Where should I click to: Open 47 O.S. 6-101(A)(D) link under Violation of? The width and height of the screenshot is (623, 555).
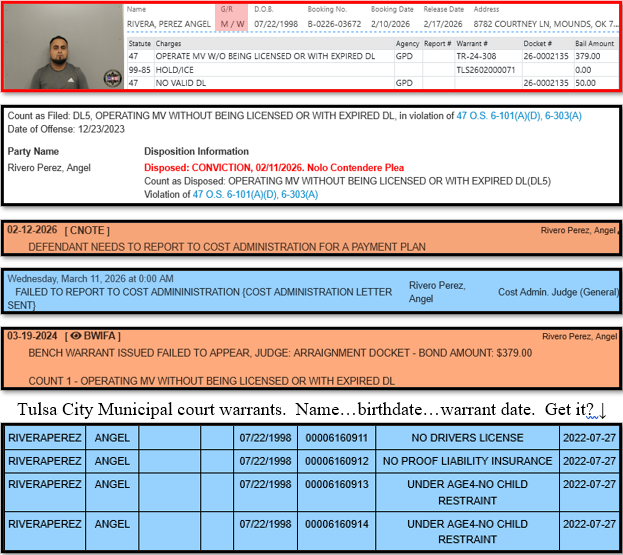[235, 195]
